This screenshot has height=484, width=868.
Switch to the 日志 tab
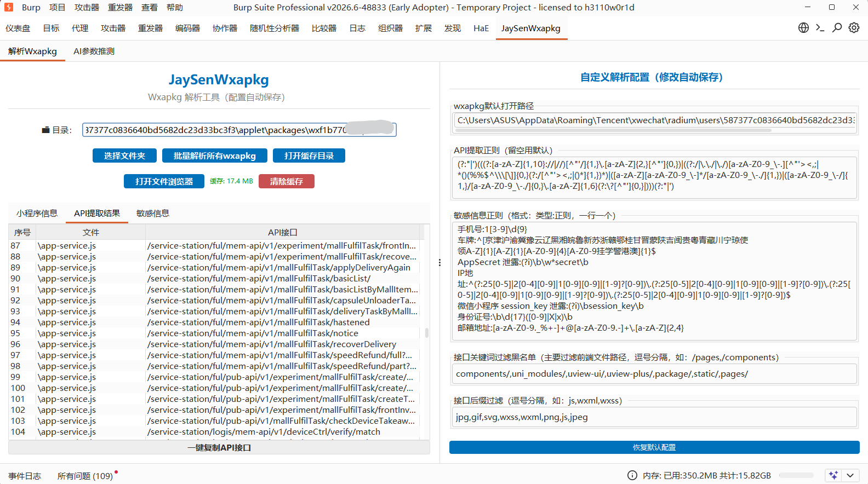(x=357, y=28)
